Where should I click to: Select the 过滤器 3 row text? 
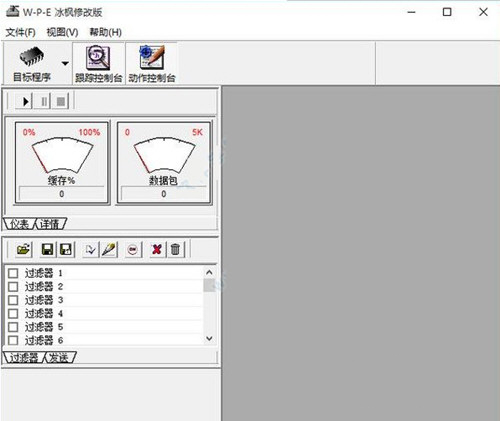point(44,300)
